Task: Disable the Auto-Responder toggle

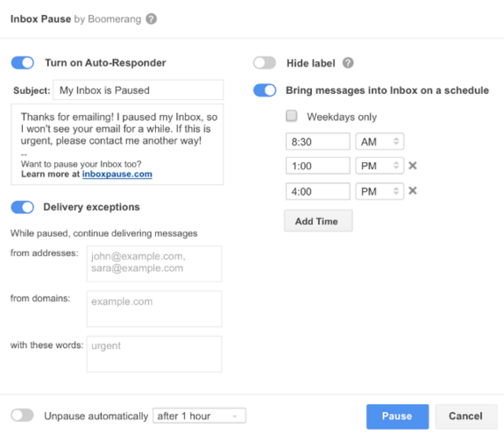Action: tap(23, 62)
